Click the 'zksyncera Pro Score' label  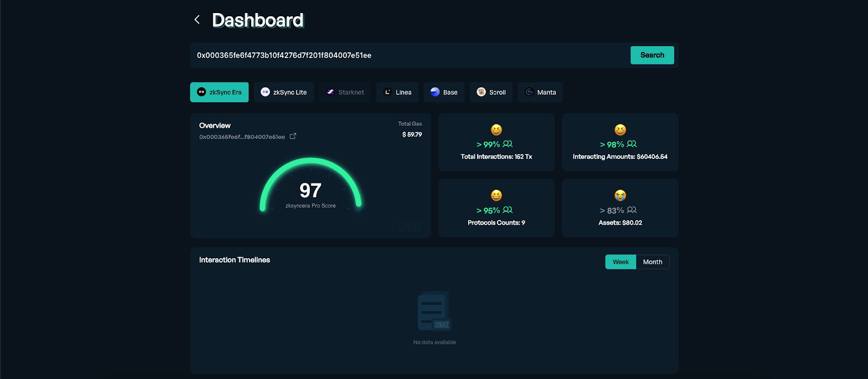(310, 206)
